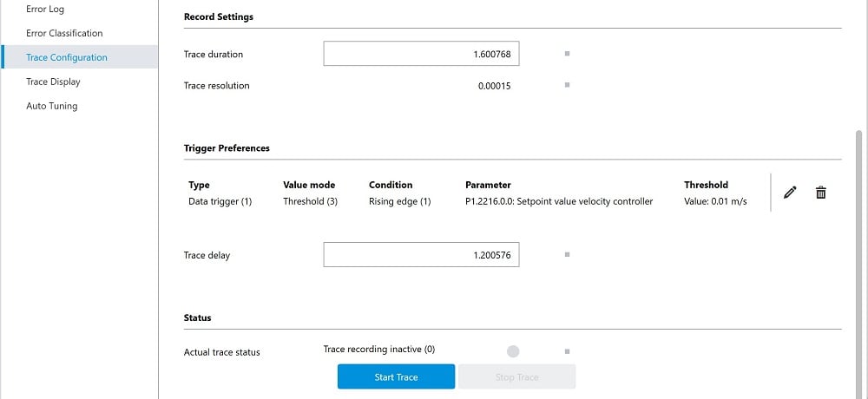
Task: Open the Error Log page
Action: tap(45, 9)
